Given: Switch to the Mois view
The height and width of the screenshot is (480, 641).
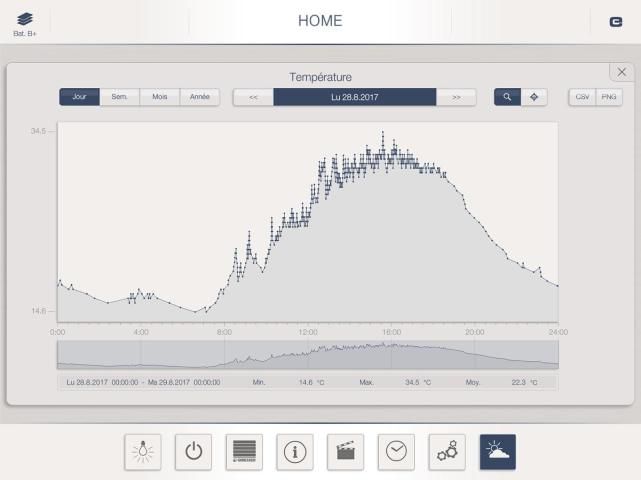Looking at the screenshot, I should [159, 97].
